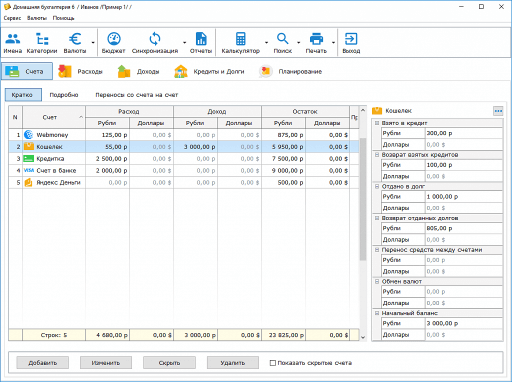Click the Поиск magnifier icon

click(x=282, y=39)
